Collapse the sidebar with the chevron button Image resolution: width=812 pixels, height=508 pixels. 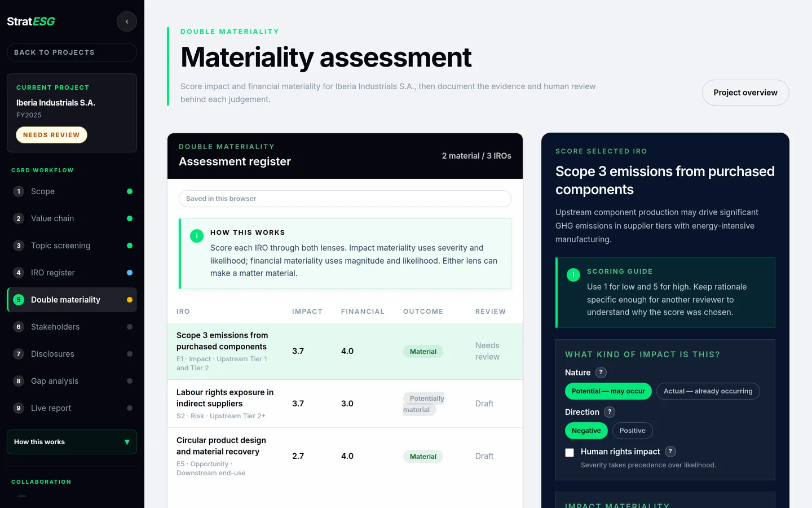(127, 21)
